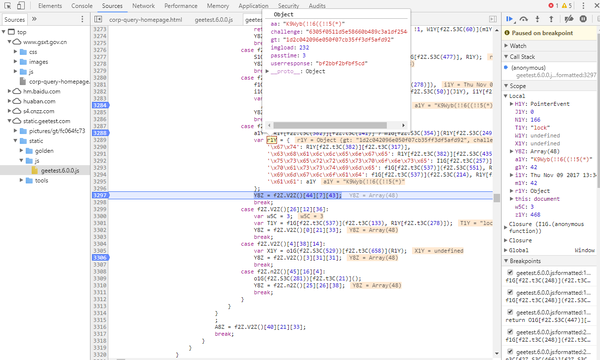Switch to the Network tab
600x360 pixels.
point(143,6)
